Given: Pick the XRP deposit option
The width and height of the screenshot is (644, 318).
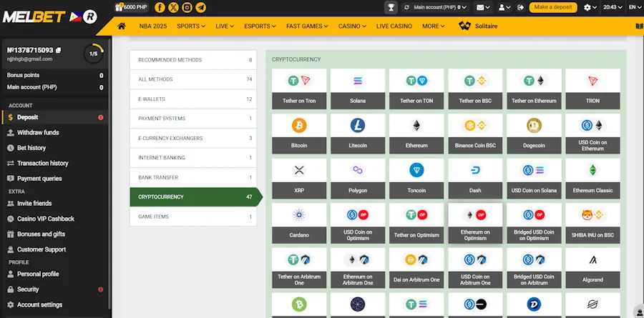Looking at the screenshot, I should [x=299, y=179].
